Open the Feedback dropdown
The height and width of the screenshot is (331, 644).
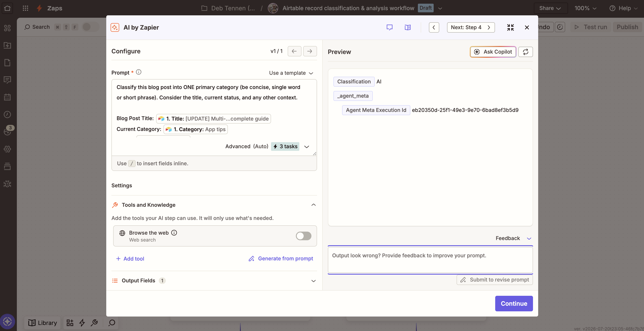pos(513,238)
